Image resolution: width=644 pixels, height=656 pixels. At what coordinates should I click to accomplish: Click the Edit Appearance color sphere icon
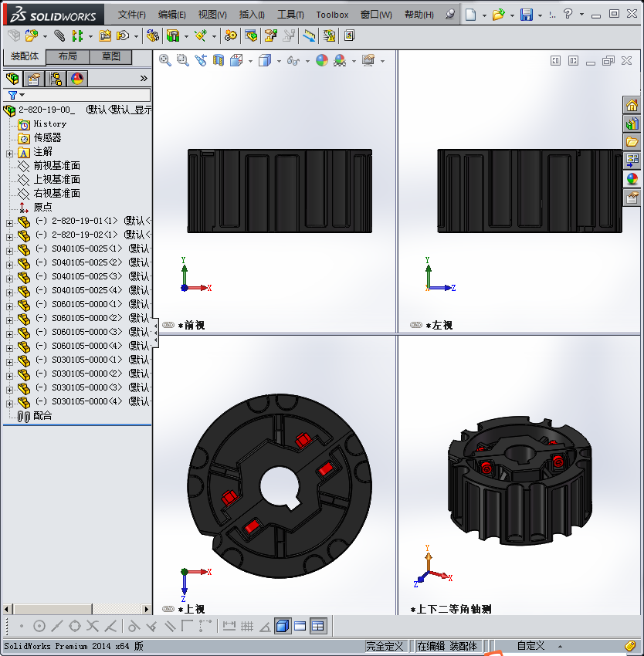click(321, 60)
